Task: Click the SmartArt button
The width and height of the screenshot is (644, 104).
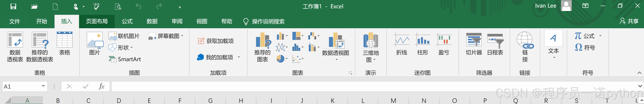Action: coord(125,59)
